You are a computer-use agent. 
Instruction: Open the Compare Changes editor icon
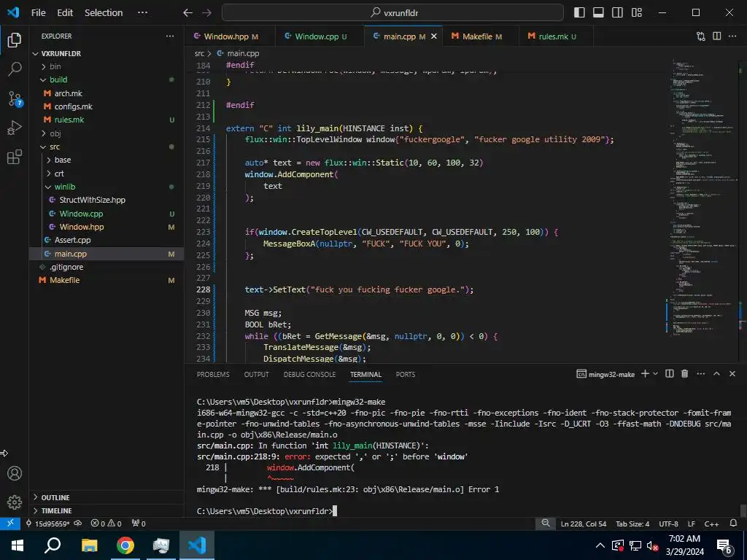701,36
